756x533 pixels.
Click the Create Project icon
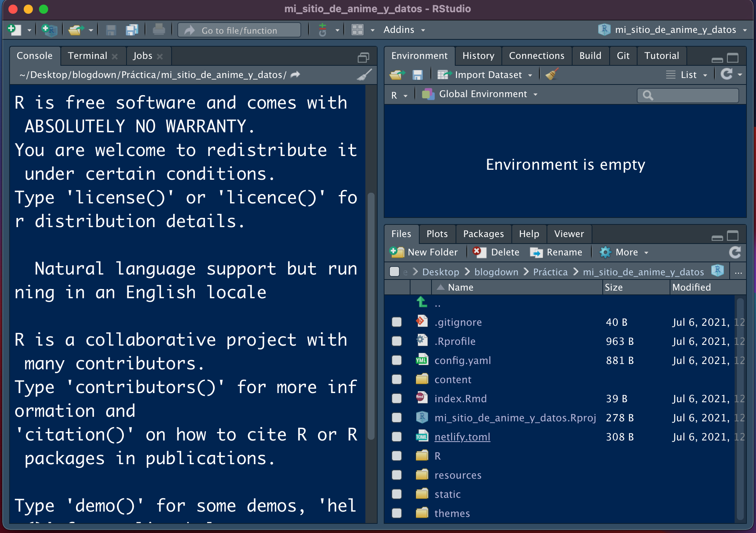coord(50,30)
